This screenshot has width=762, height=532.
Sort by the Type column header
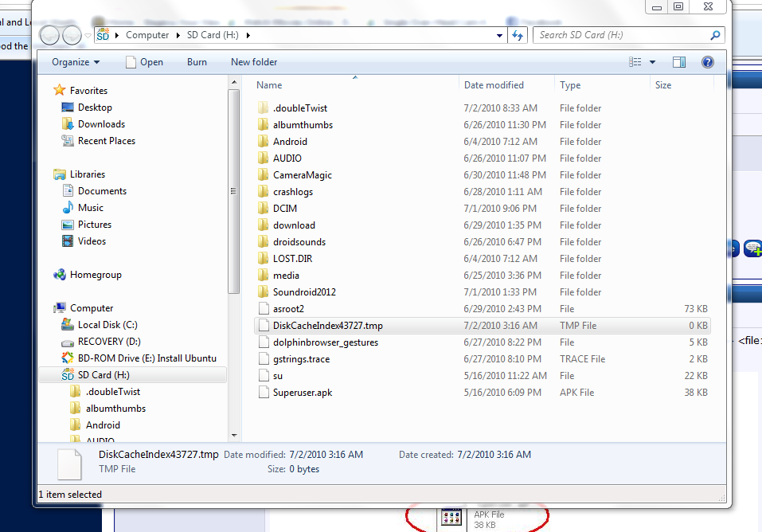pos(570,85)
